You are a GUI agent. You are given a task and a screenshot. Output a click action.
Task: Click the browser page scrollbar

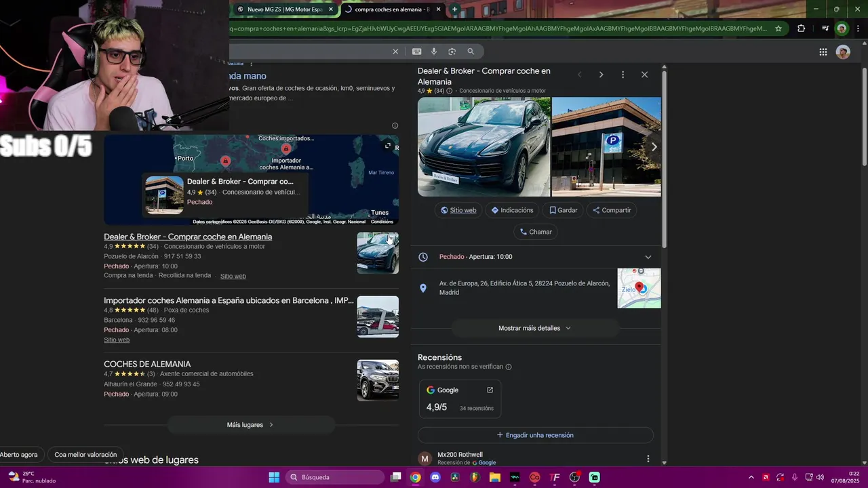pyautogui.click(x=864, y=115)
